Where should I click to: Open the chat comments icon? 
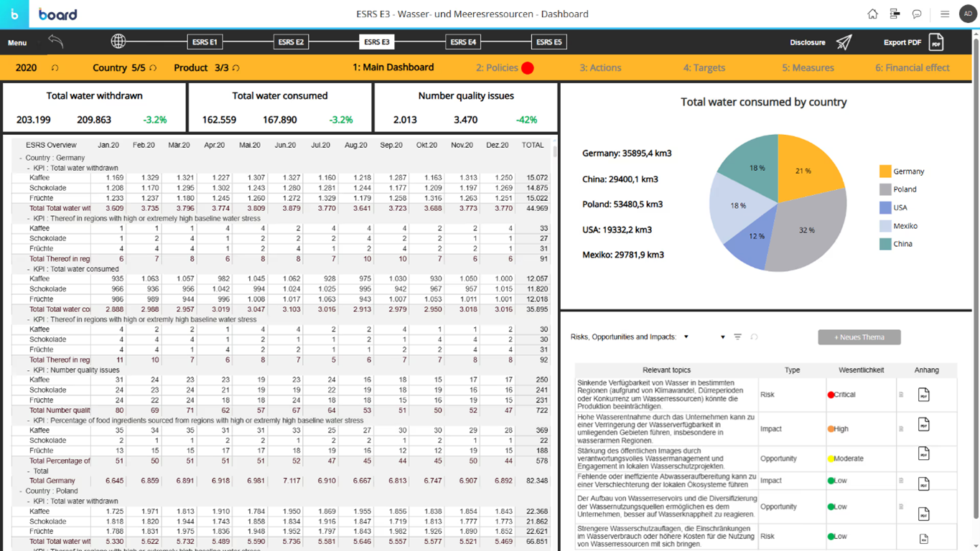[917, 14]
